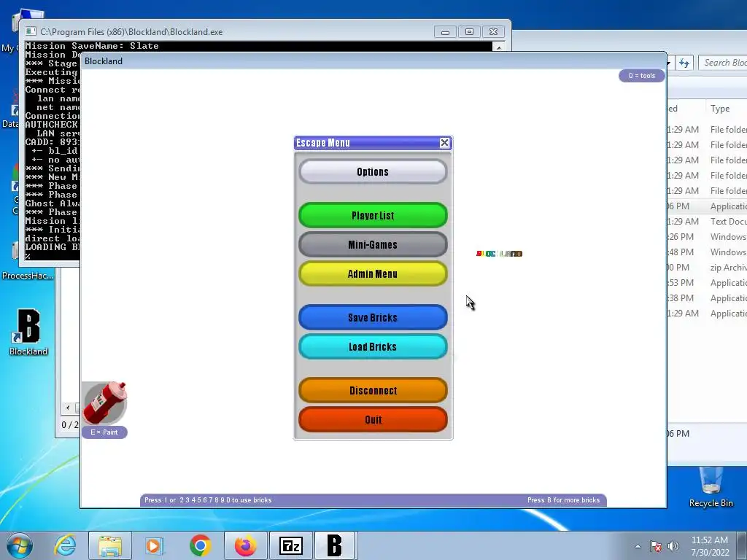Minimize the Blockland.exe console window
The image size is (747, 560).
point(445,32)
